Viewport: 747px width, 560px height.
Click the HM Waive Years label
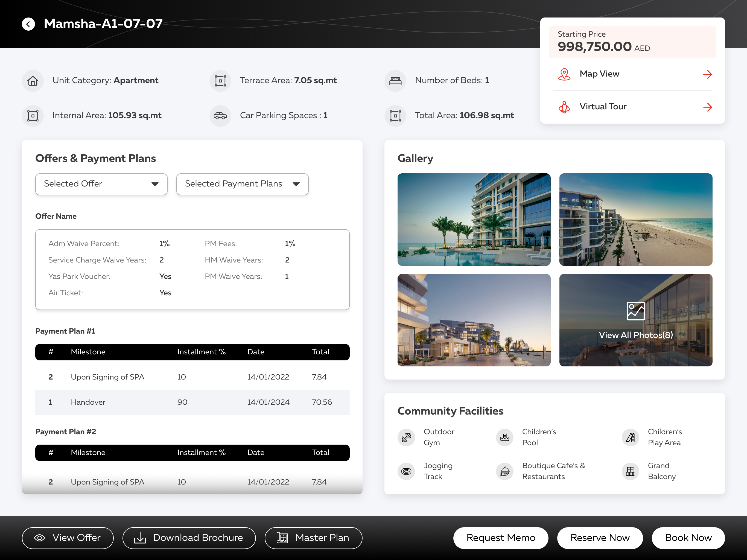point(234,260)
